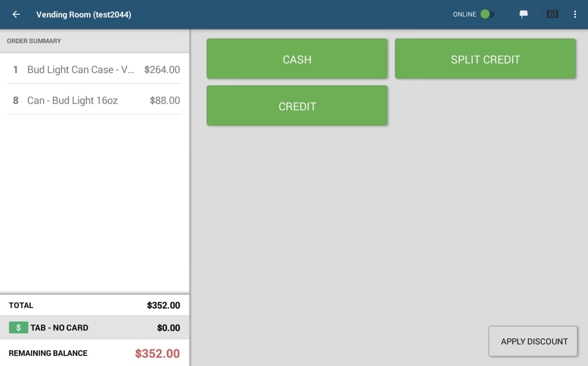Viewport: 588px width, 366px height.
Task: Open the cash drawer icon
Action: 552,14
